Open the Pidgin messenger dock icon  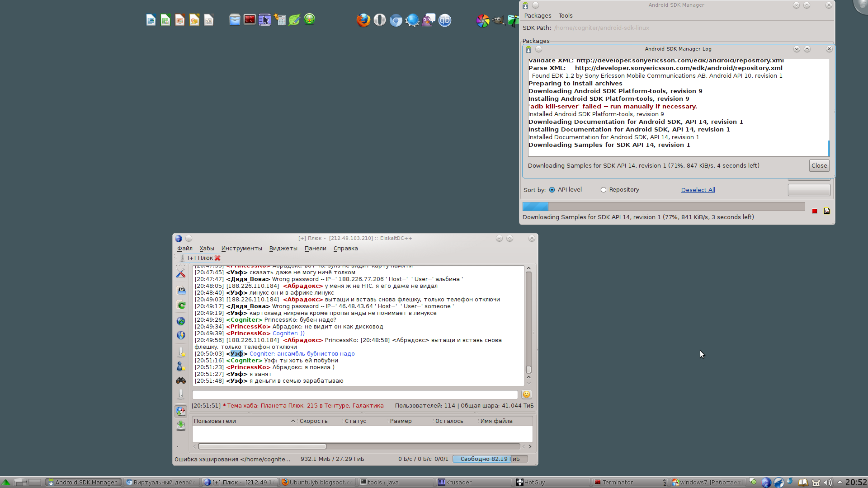click(428, 20)
